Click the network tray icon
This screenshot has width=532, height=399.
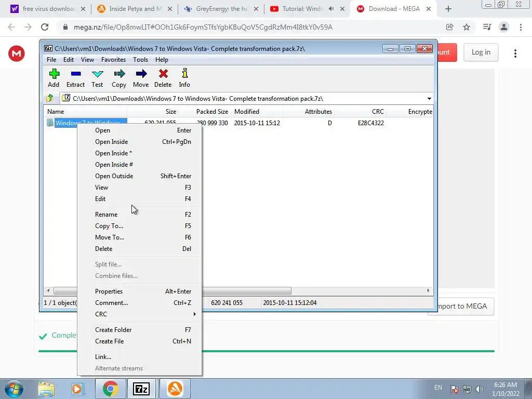[467, 389]
